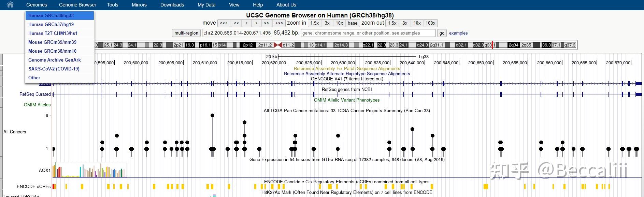Image resolution: width=644 pixels, height=197 pixels.
Task: Click the OMIM Alleles track label
Action: coord(37,105)
